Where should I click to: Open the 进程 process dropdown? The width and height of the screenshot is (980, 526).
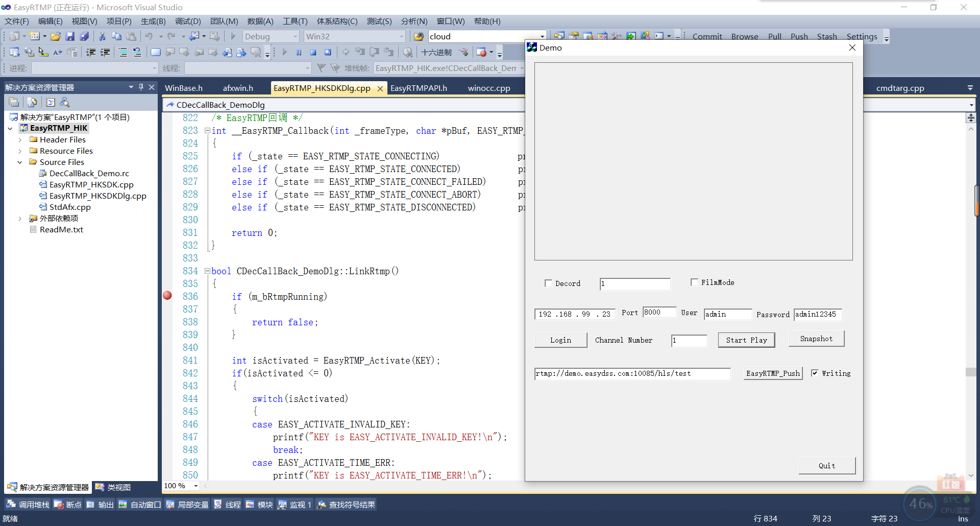[154, 68]
